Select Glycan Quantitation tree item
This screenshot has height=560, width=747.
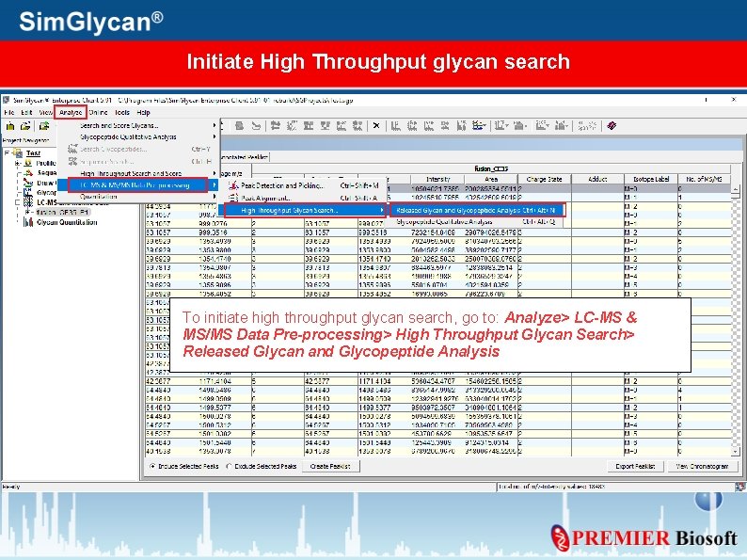pos(67,222)
